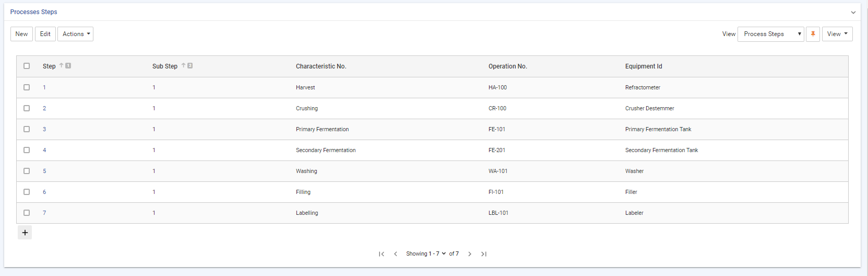868x276 pixels.
Task: Open step 3 link for Primary Fermentation
Action: coord(44,129)
